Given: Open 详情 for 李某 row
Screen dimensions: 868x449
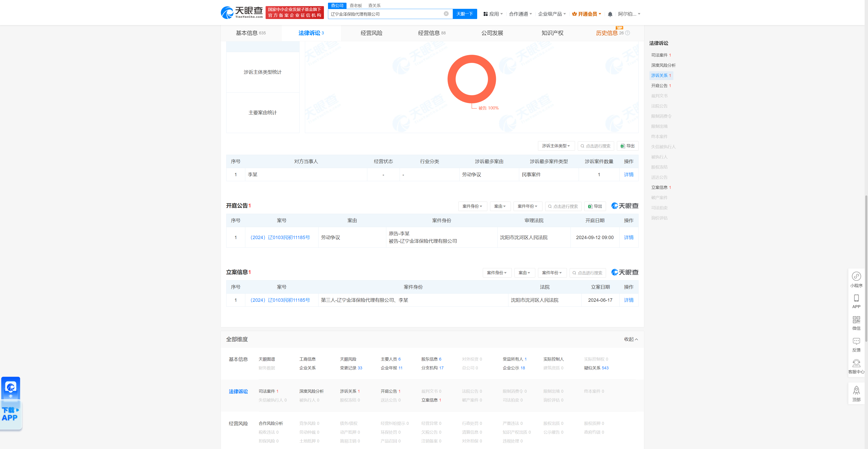Looking at the screenshot, I should point(628,175).
